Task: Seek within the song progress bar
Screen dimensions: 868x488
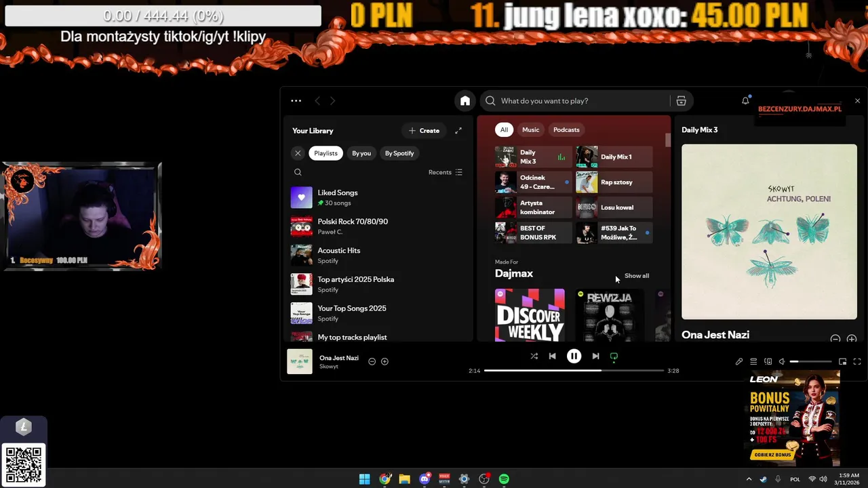Action: click(574, 371)
